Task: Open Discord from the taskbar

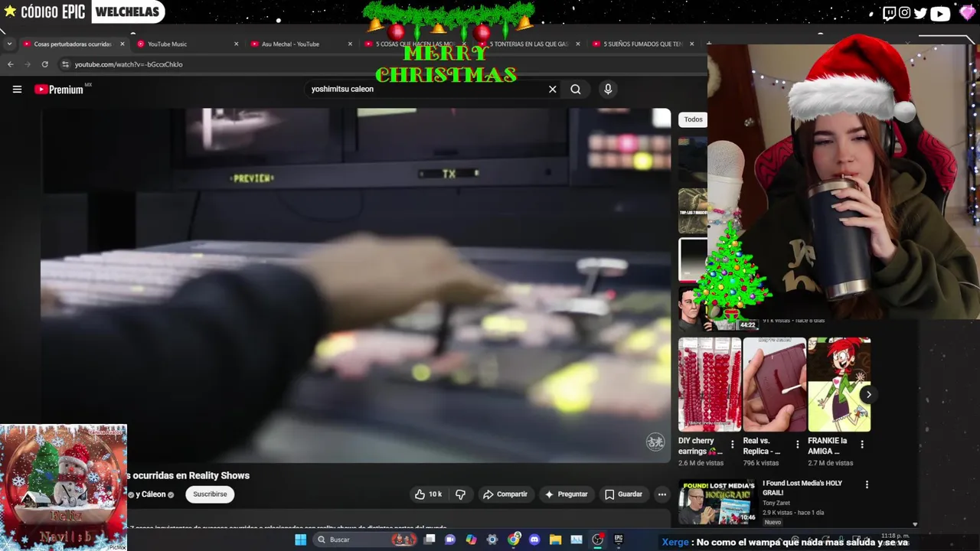Action: pyautogui.click(x=534, y=540)
